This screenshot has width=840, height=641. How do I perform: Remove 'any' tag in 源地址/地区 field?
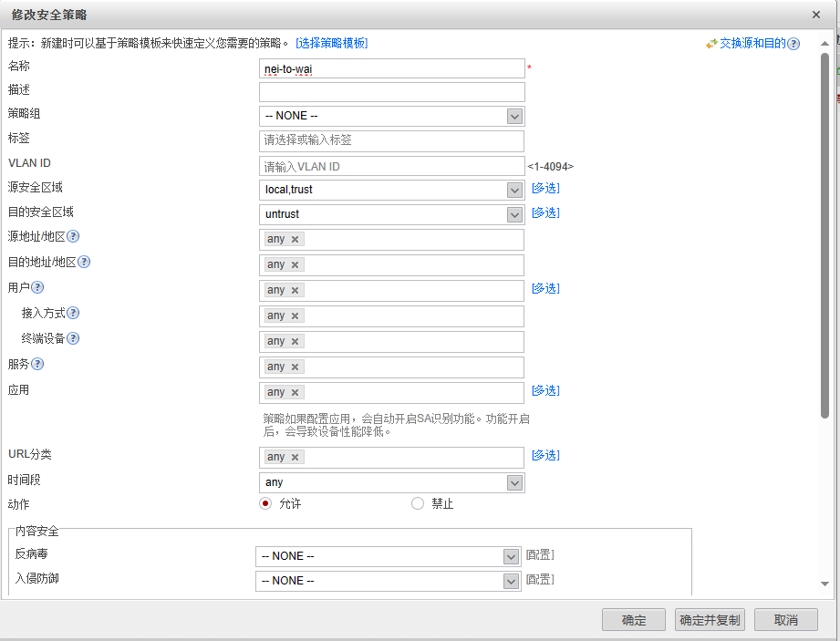[295, 240]
